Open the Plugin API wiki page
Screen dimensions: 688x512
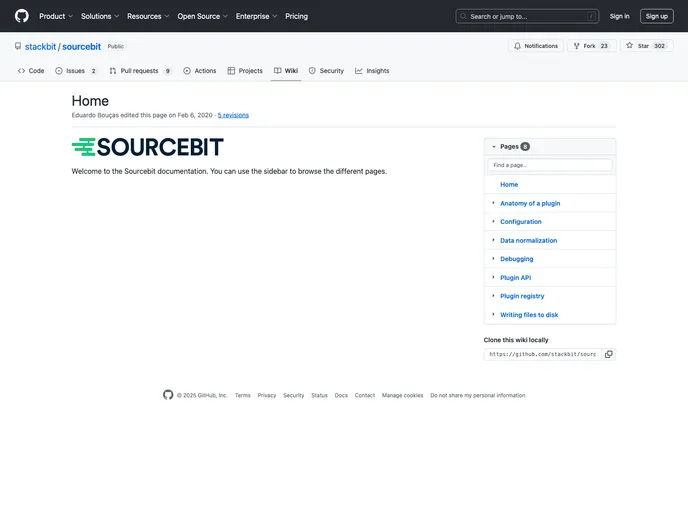pyautogui.click(x=516, y=278)
